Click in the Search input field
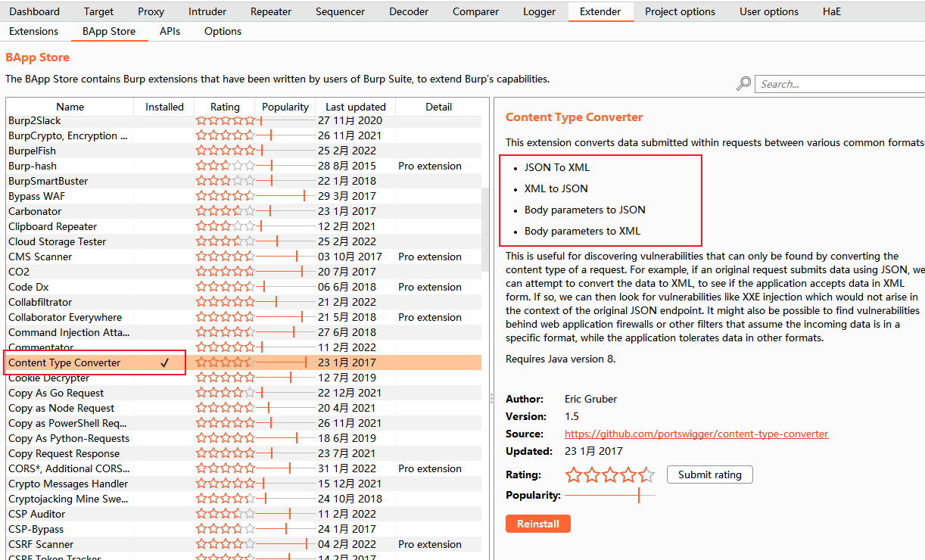The width and height of the screenshot is (925, 560). [x=840, y=84]
